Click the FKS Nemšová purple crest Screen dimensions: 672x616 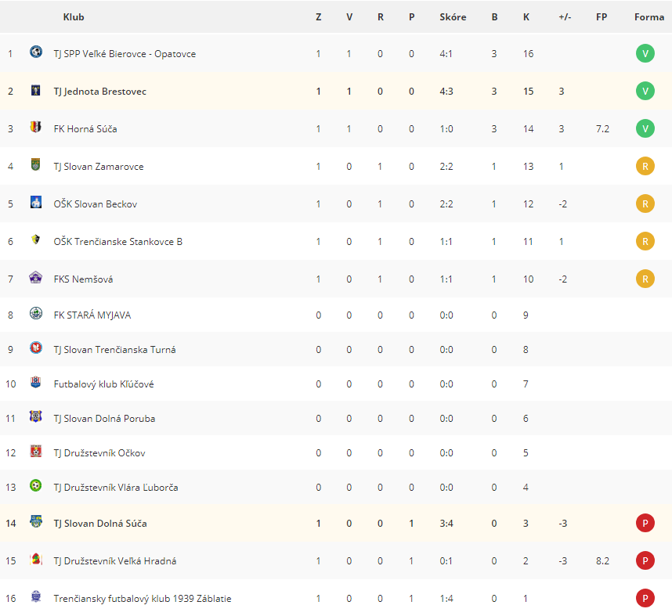[35, 277]
